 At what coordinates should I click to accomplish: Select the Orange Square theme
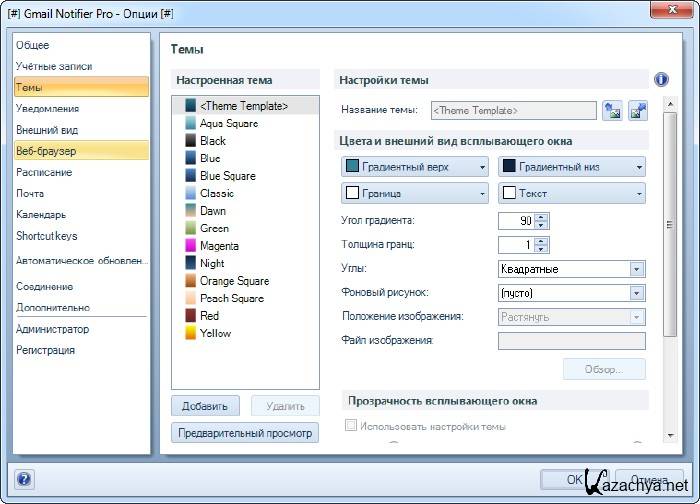coord(234,281)
